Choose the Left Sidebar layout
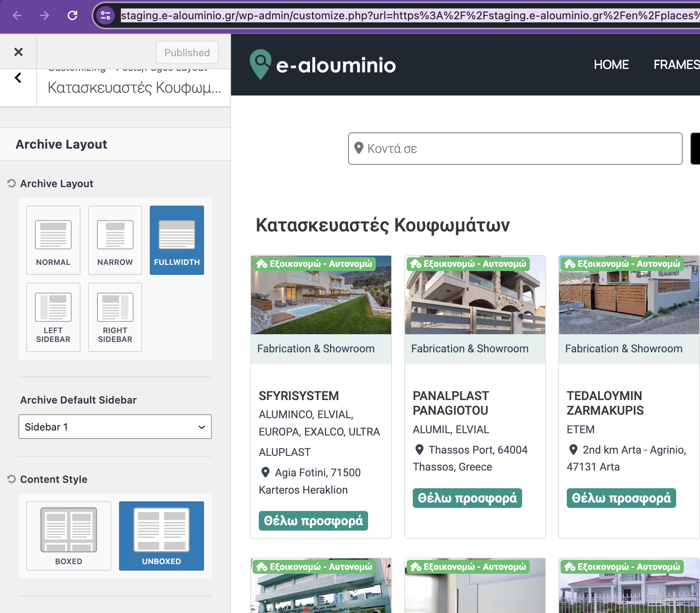 coord(53,317)
